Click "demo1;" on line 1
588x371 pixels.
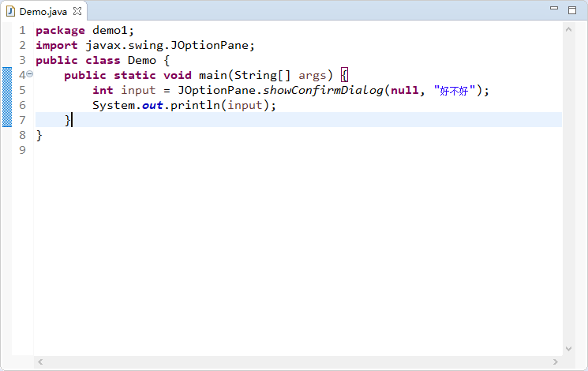(113, 30)
